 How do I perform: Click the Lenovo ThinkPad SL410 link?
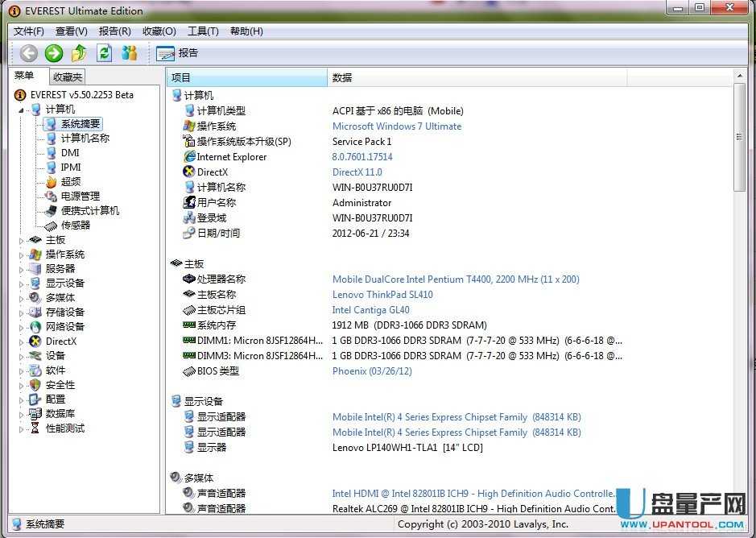click(382, 295)
